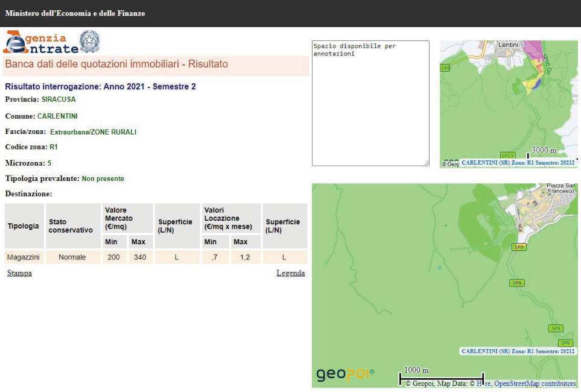This screenshot has height=392, width=581.
Task: Click the Agenzia Entrate logo
Action: coord(41,42)
